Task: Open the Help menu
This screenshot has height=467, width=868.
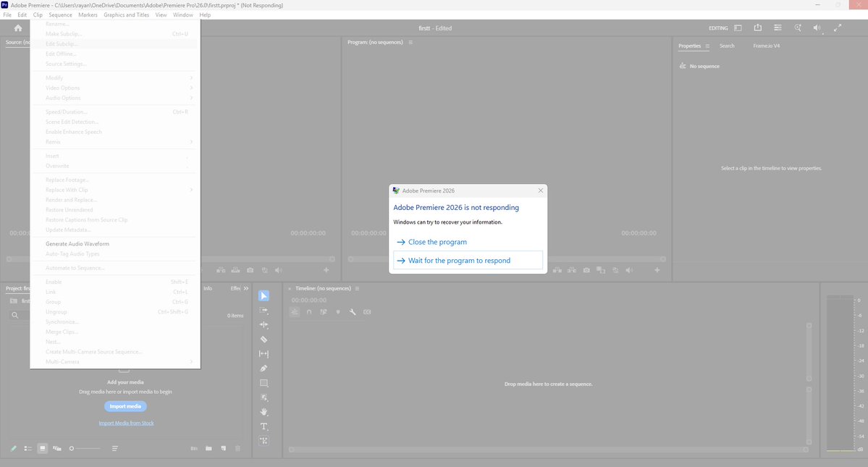Action: 205,15
